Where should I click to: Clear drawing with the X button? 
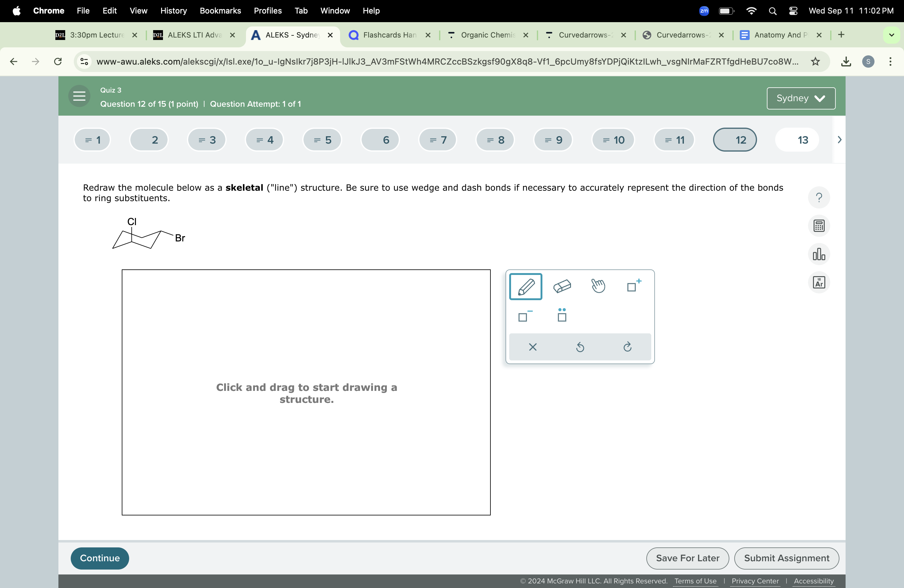coord(533,347)
